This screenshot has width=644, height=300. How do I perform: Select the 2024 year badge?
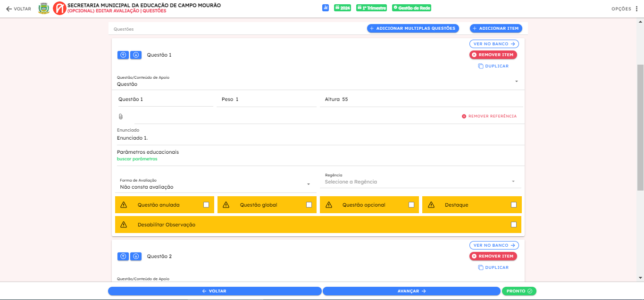(x=343, y=8)
